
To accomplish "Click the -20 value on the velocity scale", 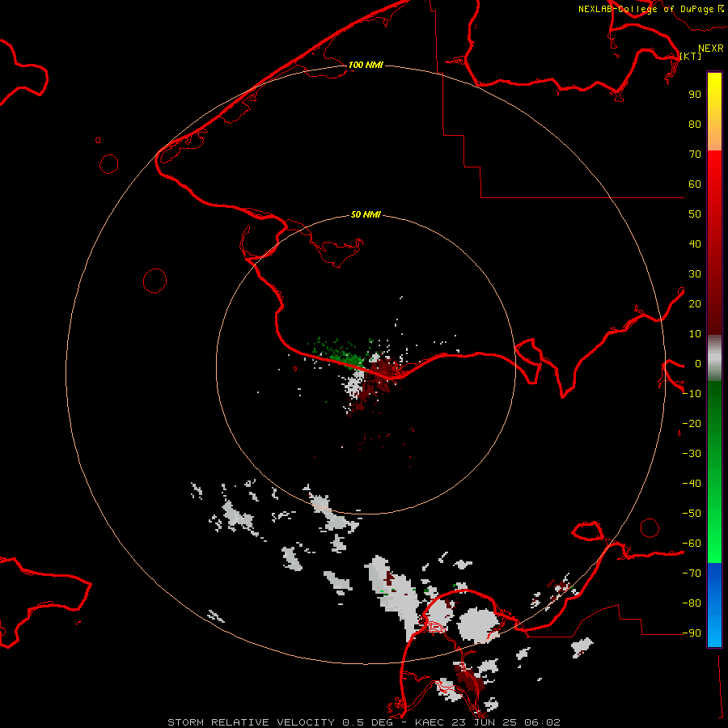I will click(692, 424).
